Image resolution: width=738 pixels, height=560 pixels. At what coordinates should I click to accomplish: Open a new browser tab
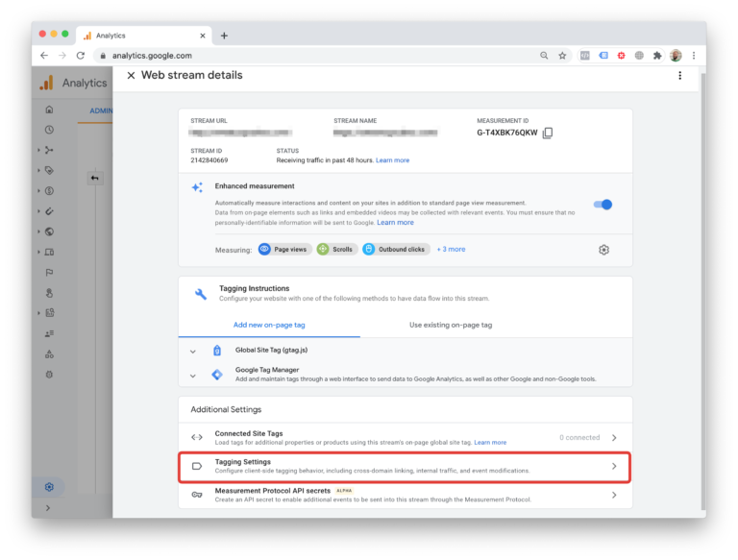224,36
